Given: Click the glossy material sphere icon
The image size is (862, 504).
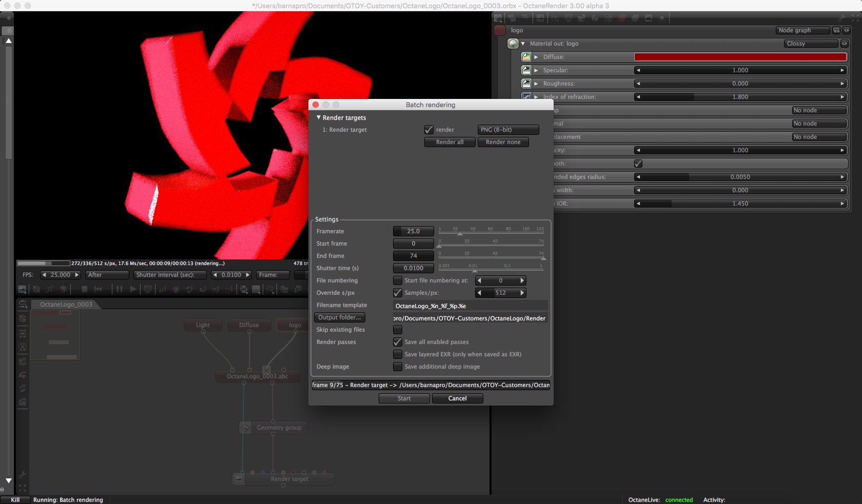Looking at the screenshot, I should pos(513,44).
